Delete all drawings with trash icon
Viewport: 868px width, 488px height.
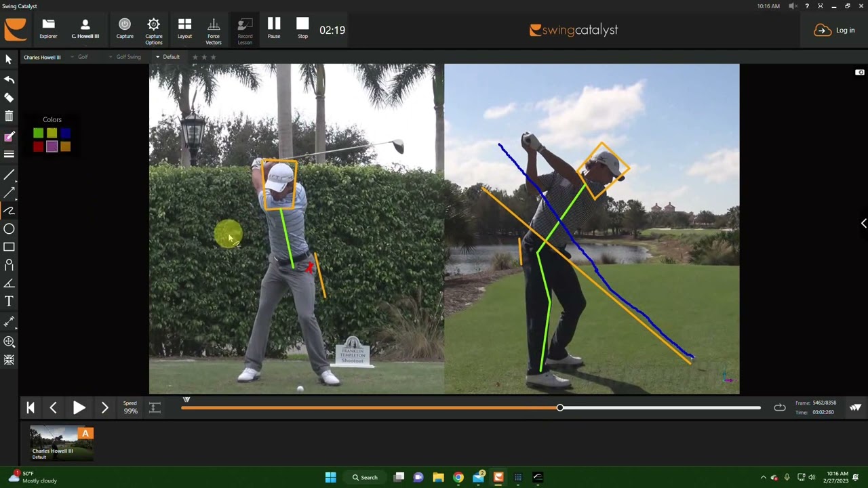click(9, 117)
